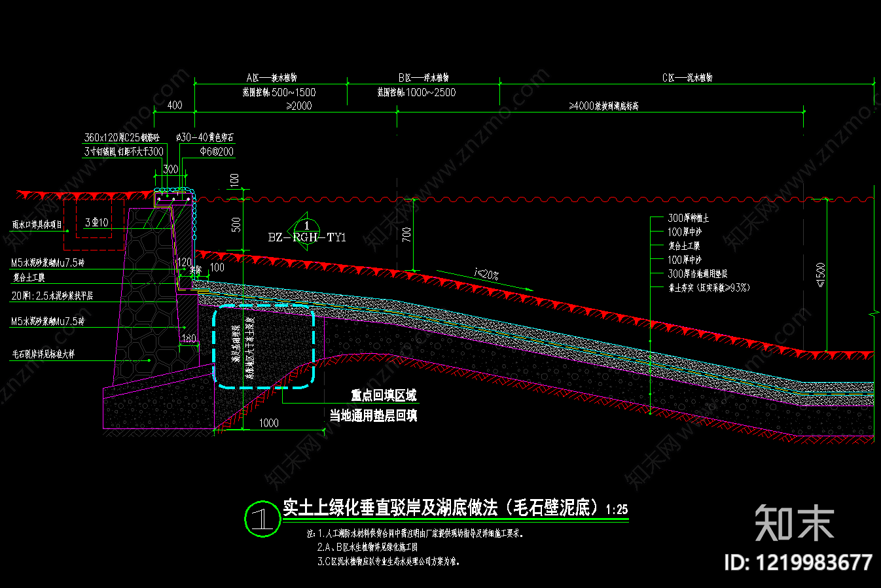Click the drawing title '实土上绿化垂直驳岸及湖底做法'
The width and height of the screenshot is (881, 588).
coord(390,508)
